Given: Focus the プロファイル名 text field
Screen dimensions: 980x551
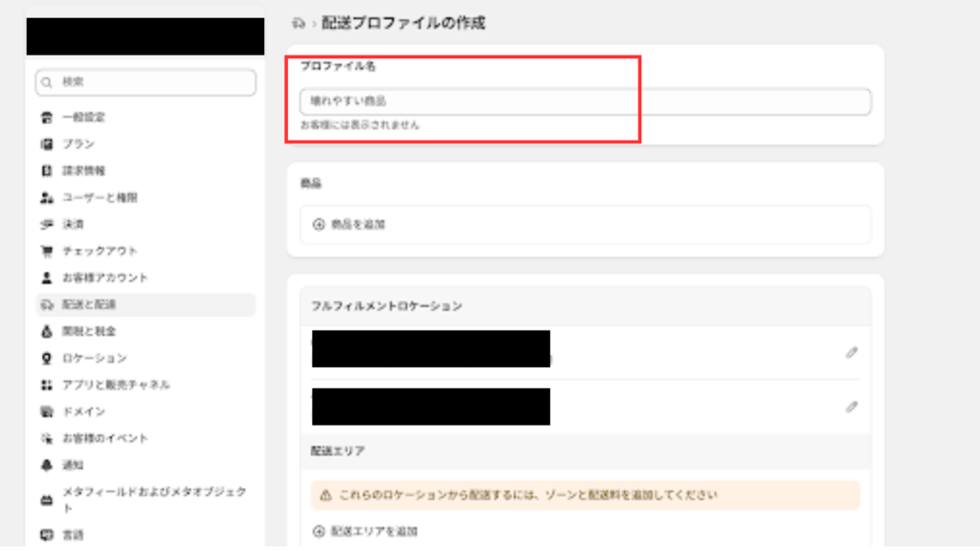Looking at the screenshot, I should (x=585, y=101).
